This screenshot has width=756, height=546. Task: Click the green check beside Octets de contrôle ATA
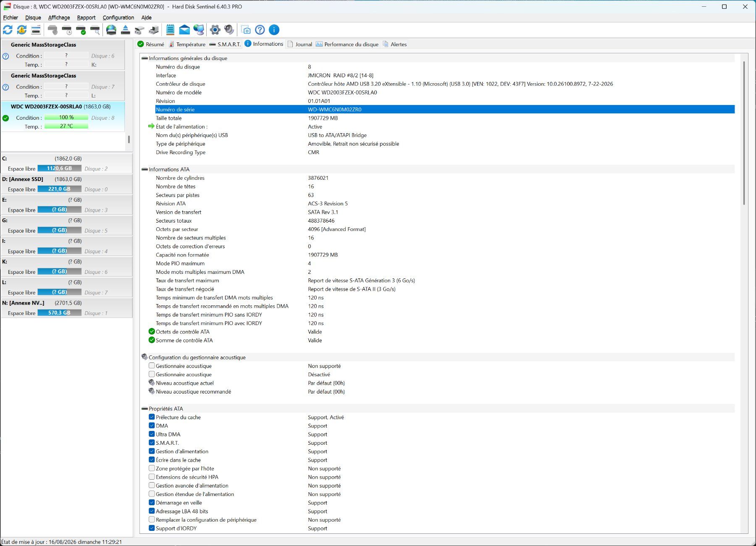[x=152, y=331]
